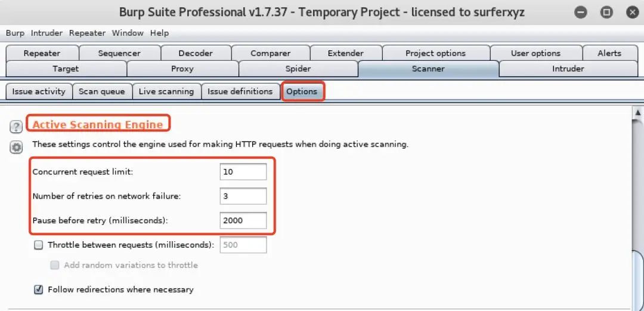Image resolution: width=644 pixels, height=311 pixels.
Task: Open the Window menu
Action: (x=128, y=33)
